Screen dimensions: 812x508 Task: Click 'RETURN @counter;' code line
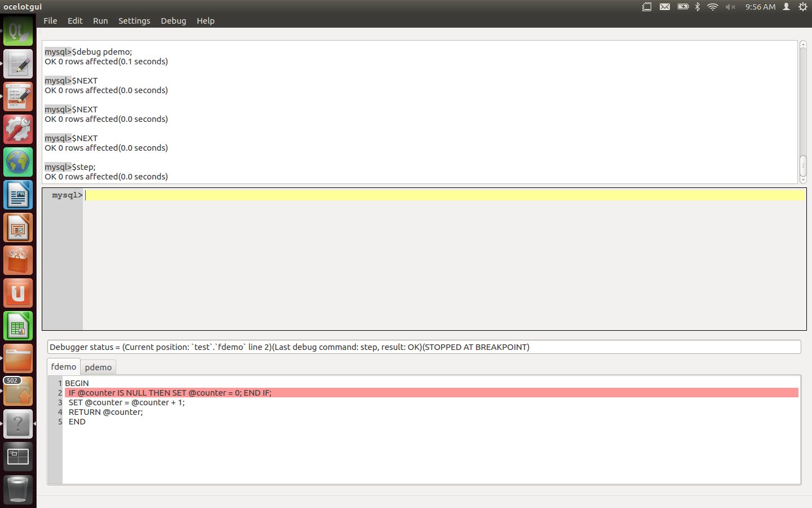[106, 412]
